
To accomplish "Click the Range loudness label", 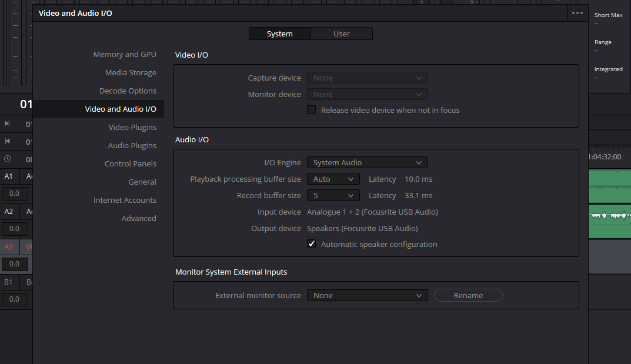I will (602, 42).
